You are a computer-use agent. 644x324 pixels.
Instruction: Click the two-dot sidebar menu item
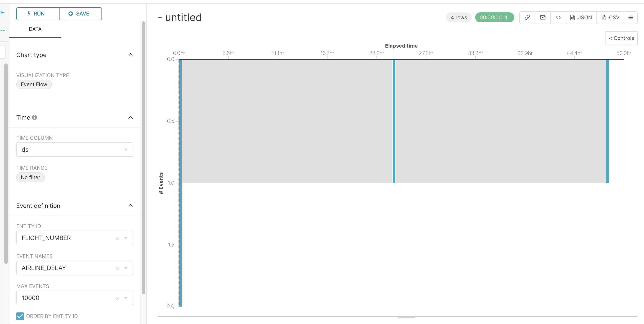tap(3, 30)
